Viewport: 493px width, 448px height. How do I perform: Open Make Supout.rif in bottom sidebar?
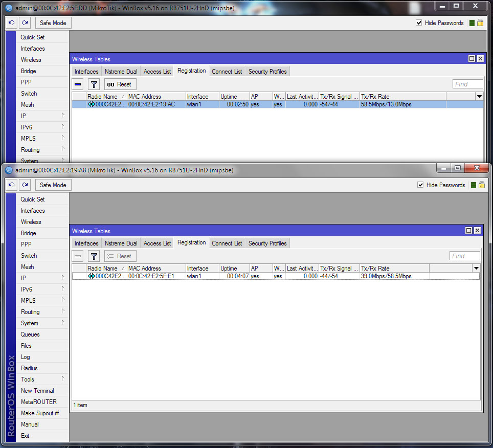[39, 413]
